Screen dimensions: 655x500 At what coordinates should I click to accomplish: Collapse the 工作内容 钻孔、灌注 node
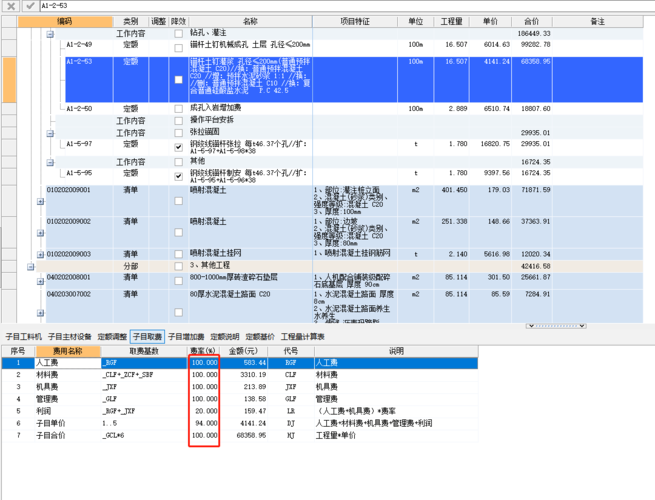point(50,34)
